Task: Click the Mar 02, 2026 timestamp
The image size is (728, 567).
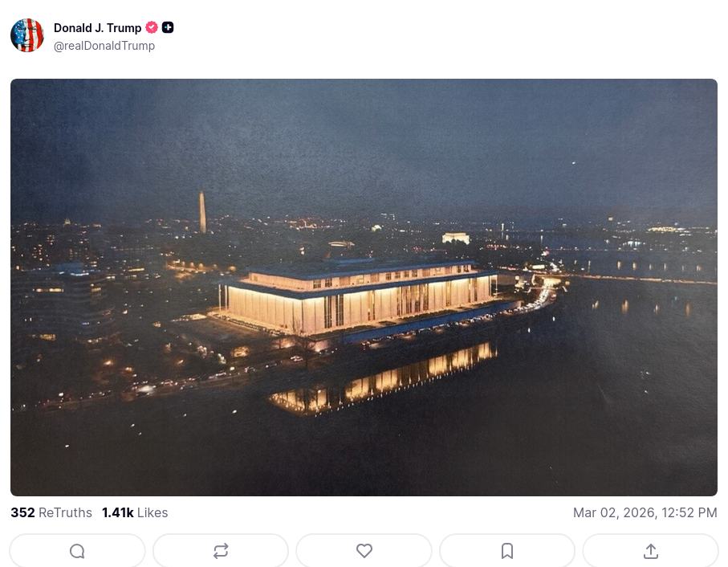Action: [x=645, y=512]
